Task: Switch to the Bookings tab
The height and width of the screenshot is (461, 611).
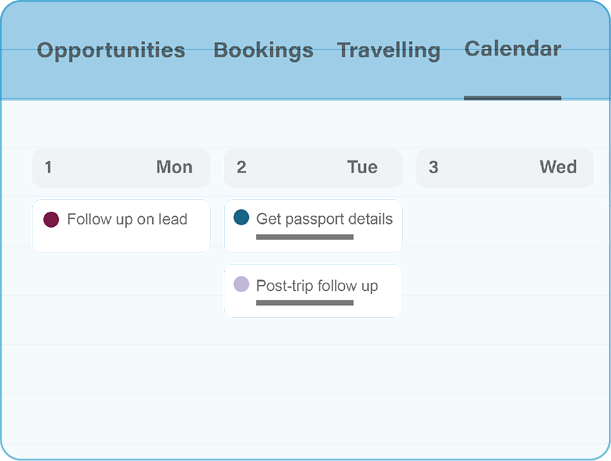Action: coord(263,50)
